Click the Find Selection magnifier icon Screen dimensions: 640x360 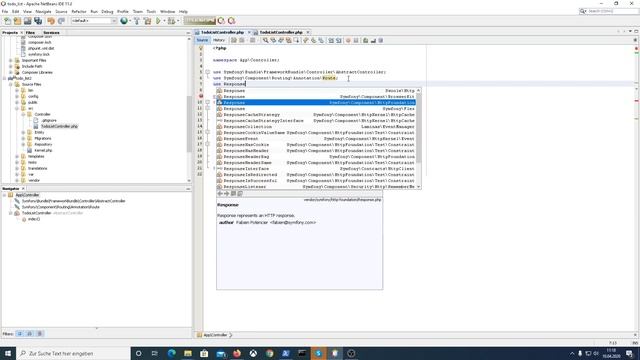click(266, 40)
